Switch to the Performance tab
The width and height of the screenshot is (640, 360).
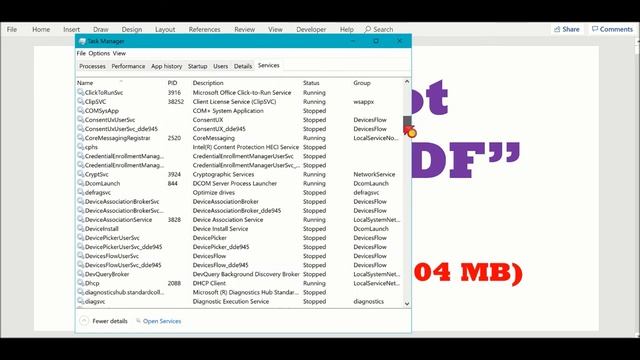[128, 66]
